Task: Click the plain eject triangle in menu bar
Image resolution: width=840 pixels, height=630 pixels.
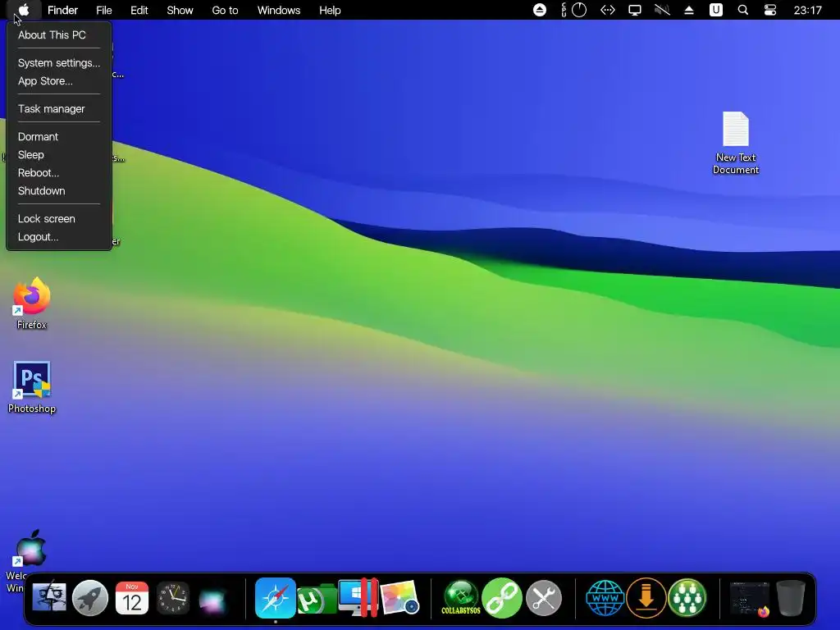Action: click(689, 10)
